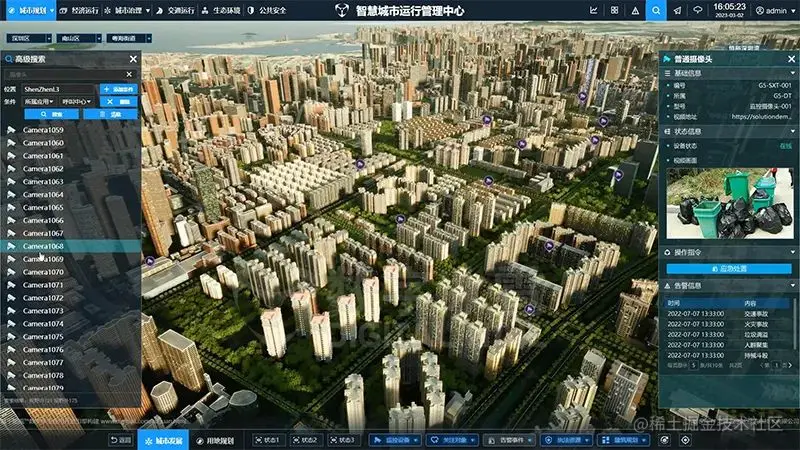Click the ShenZhenL3 location input field
The image size is (800, 450).
[59, 89]
